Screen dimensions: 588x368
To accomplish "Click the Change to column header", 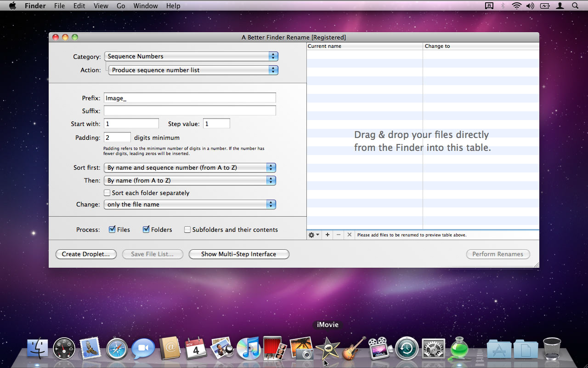I will [x=481, y=46].
